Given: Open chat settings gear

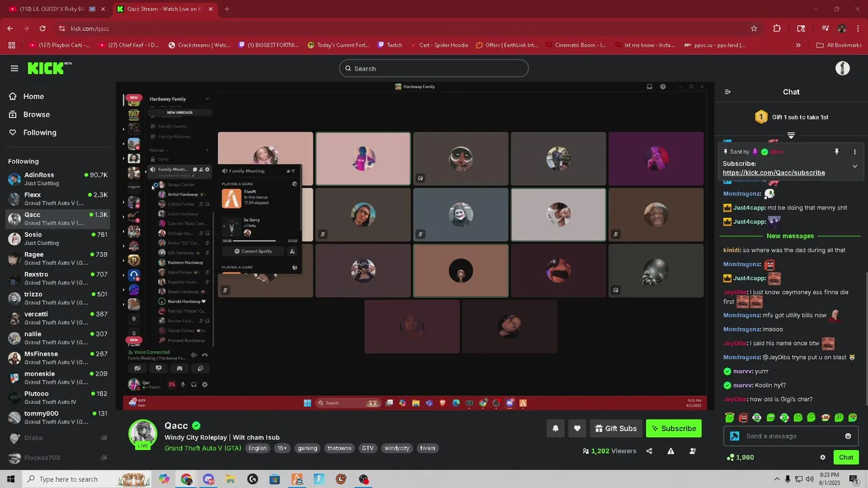Looking at the screenshot, I should pos(823,457).
